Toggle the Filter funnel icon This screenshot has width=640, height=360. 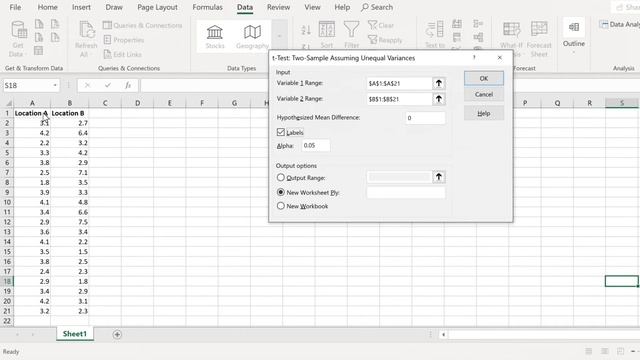[x=351, y=29]
